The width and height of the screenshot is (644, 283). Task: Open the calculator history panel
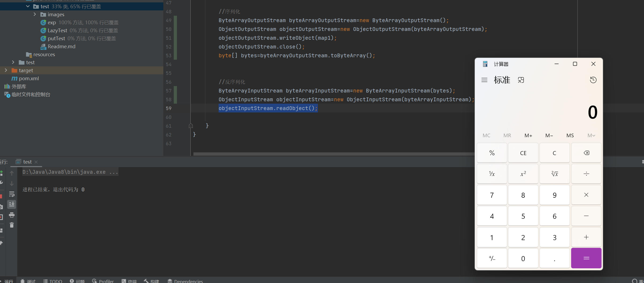[593, 80]
